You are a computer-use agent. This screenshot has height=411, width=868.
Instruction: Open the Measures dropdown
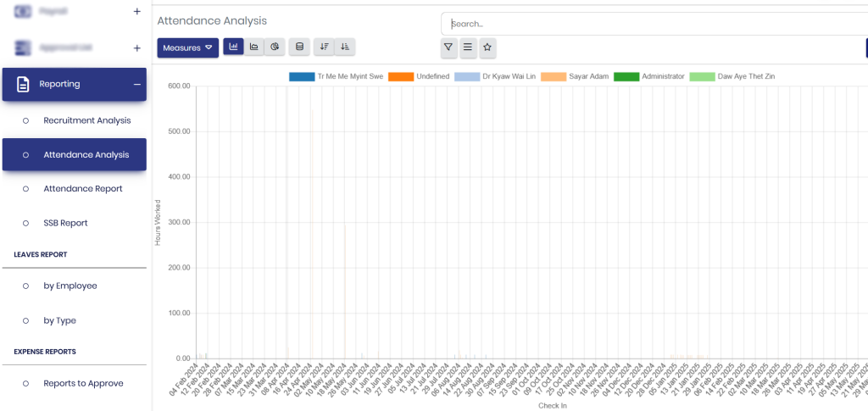187,47
